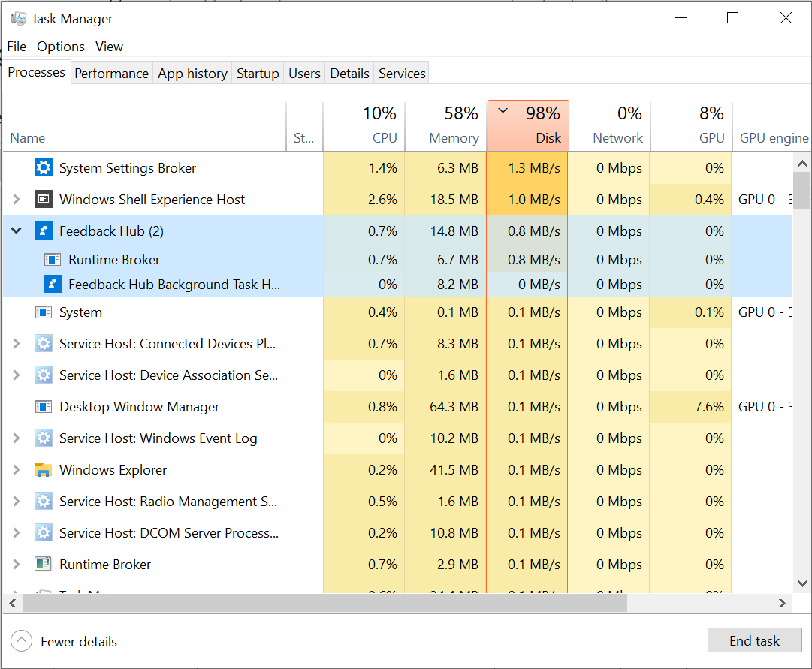Switch to the Services tab

[x=401, y=73]
